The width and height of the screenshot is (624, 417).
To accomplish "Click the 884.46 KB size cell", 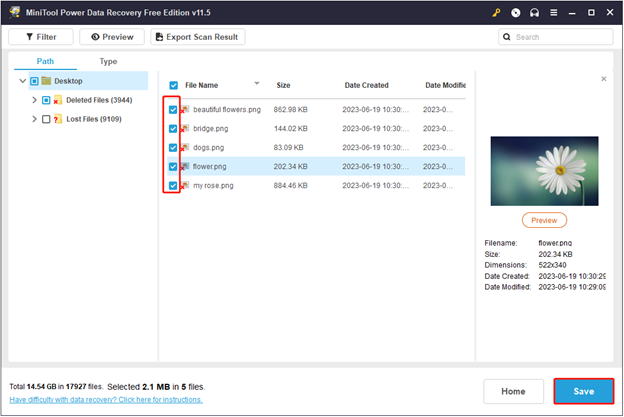I will point(291,185).
